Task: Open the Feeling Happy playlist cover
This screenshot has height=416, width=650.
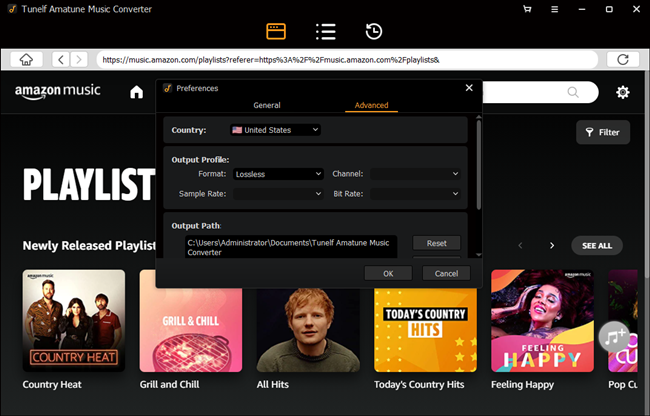Action: tap(542, 321)
